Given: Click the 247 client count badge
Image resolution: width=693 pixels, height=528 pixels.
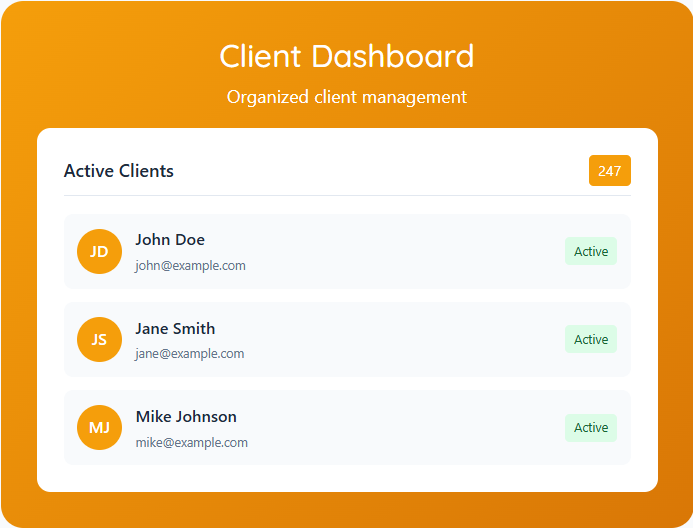Looking at the screenshot, I should click(x=609, y=171).
